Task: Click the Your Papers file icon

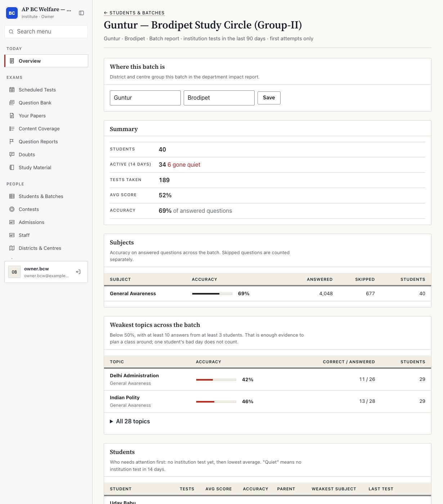Action: coord(12,116)
